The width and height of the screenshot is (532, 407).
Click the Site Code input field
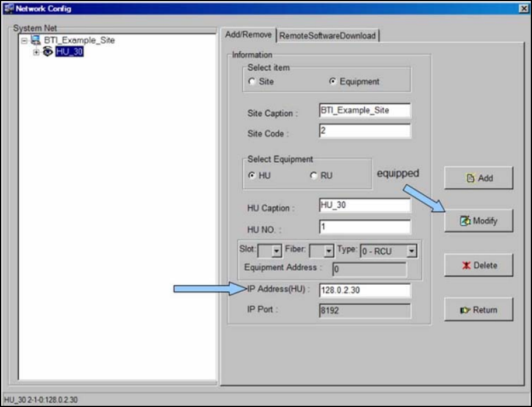point(365,130)
